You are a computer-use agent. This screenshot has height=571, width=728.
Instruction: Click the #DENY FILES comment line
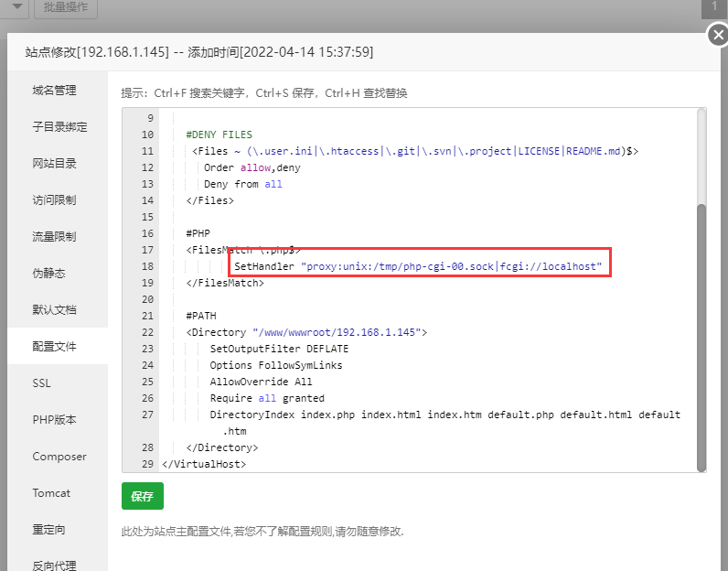[219, 135]
